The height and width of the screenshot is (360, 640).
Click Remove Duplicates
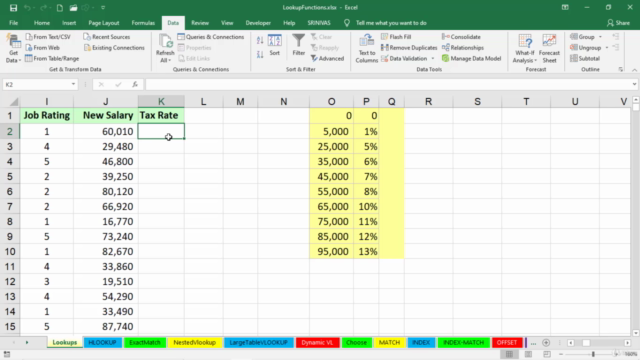click(x=409, y=48)
